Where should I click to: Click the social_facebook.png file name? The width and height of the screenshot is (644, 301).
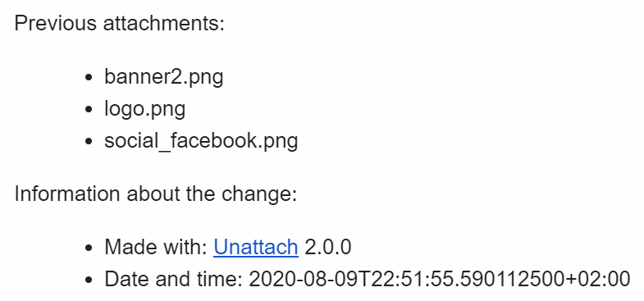click(201, 141)
